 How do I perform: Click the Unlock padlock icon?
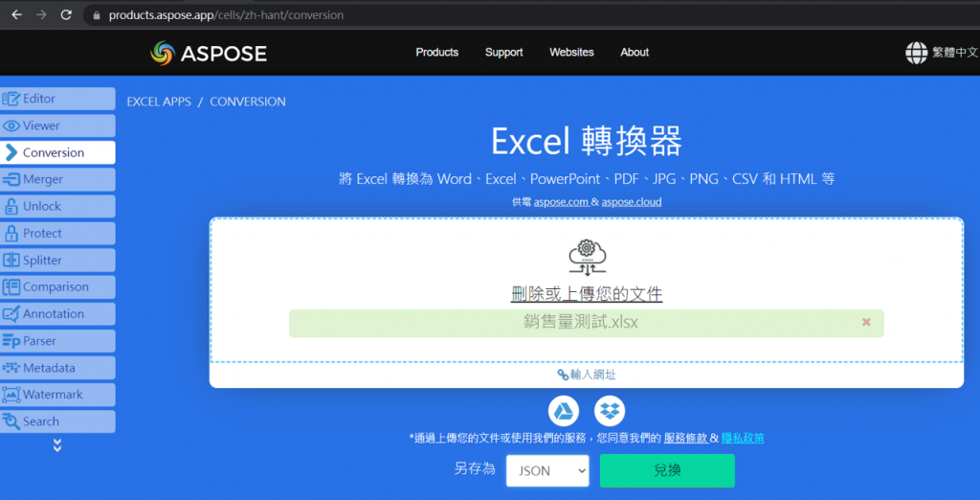pyautogui.click(x=11, y=207)
